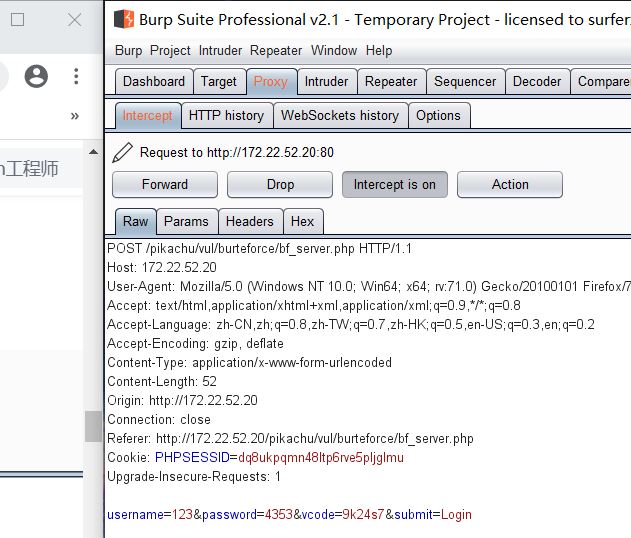This screenshot has width=631, height=538.
Task: Open the Window menu
Action: click(334, 51)
